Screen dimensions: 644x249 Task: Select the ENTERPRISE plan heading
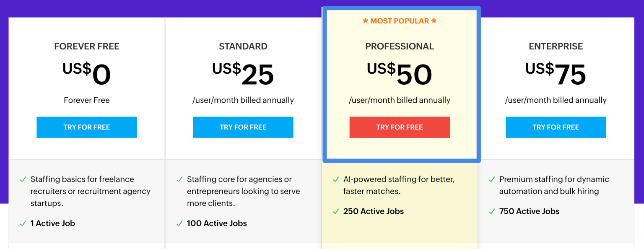pos(556,46)
